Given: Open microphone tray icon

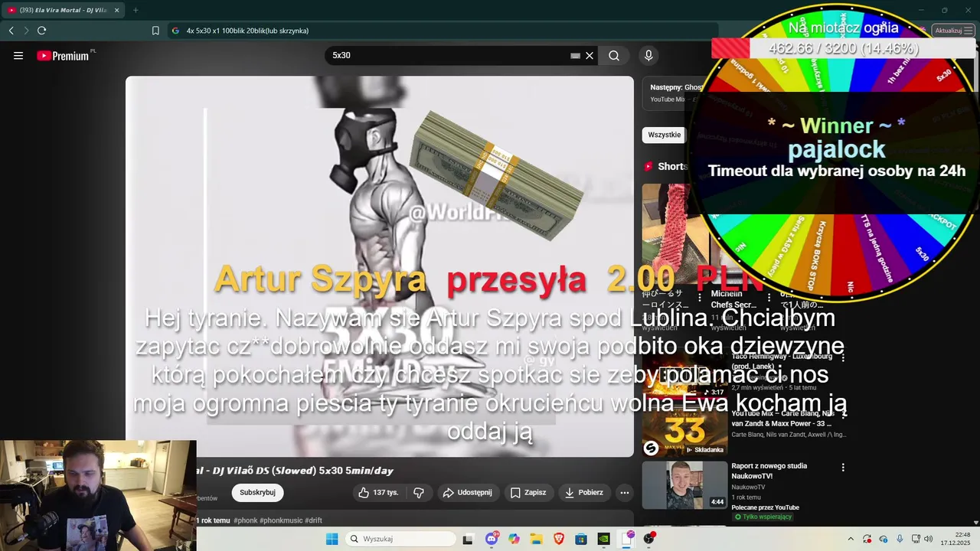Looking at the screenshot, I should tap(900, 539).
